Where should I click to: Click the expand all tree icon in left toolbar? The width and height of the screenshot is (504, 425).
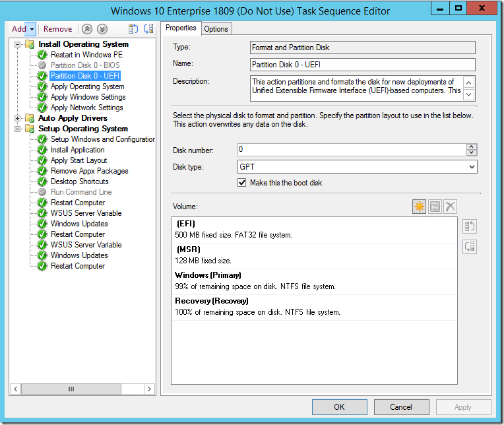point(133,29)
